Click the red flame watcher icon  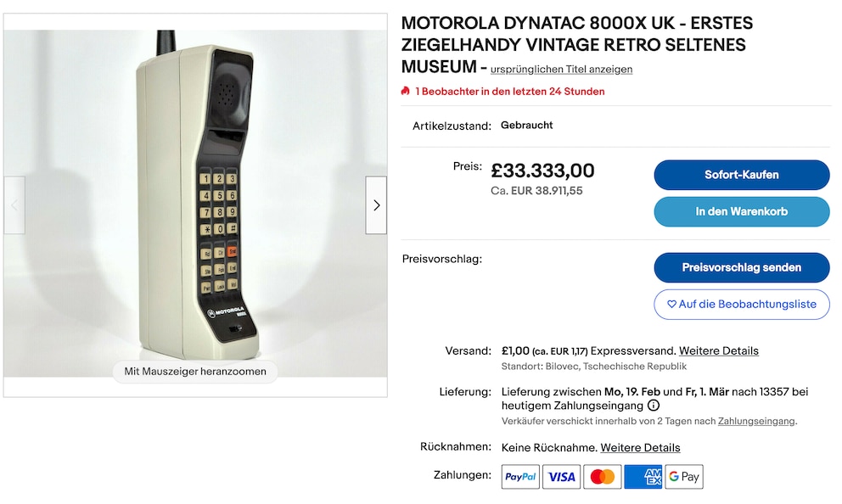[x=406, y=92]
